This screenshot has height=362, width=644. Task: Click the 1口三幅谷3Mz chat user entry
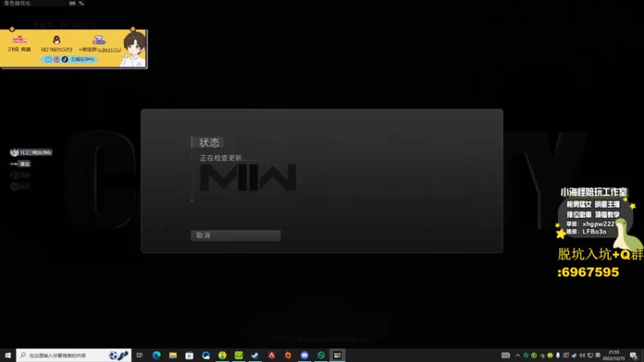tap(31, 152)
